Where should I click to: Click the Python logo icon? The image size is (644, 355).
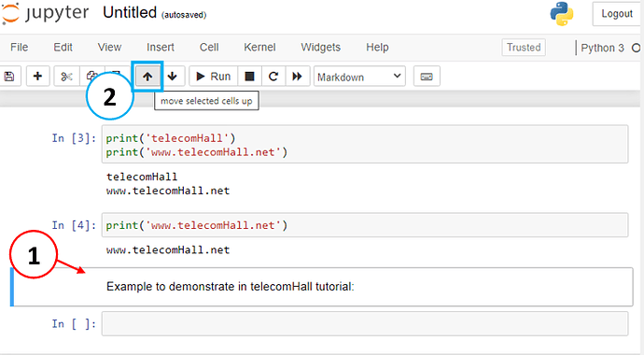click(x=562, y=14)
